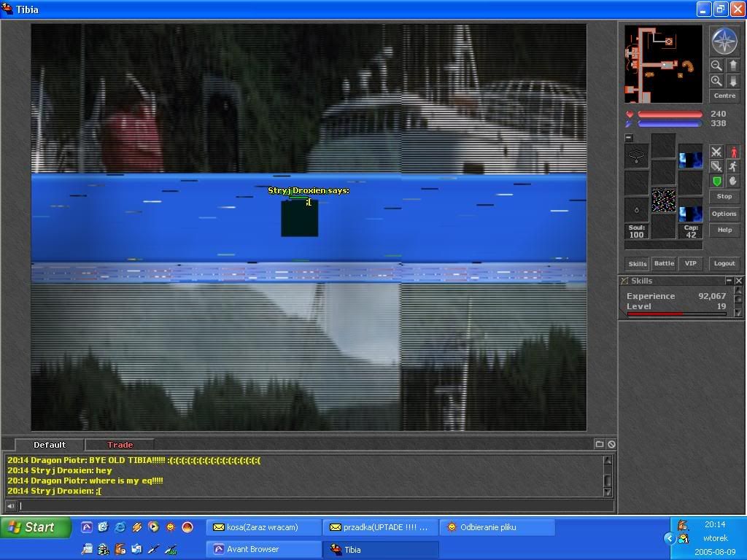
Task: Click the red health bar
Action: point(670,114)
